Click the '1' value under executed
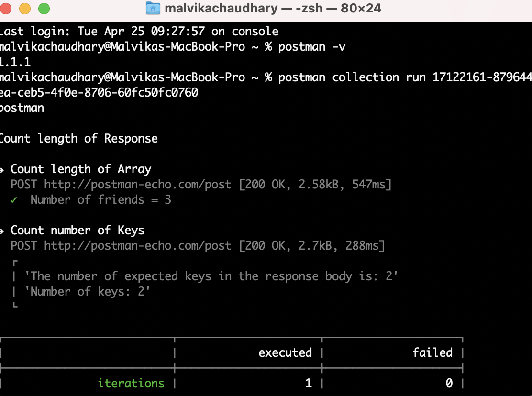 [x=309, y=383]
